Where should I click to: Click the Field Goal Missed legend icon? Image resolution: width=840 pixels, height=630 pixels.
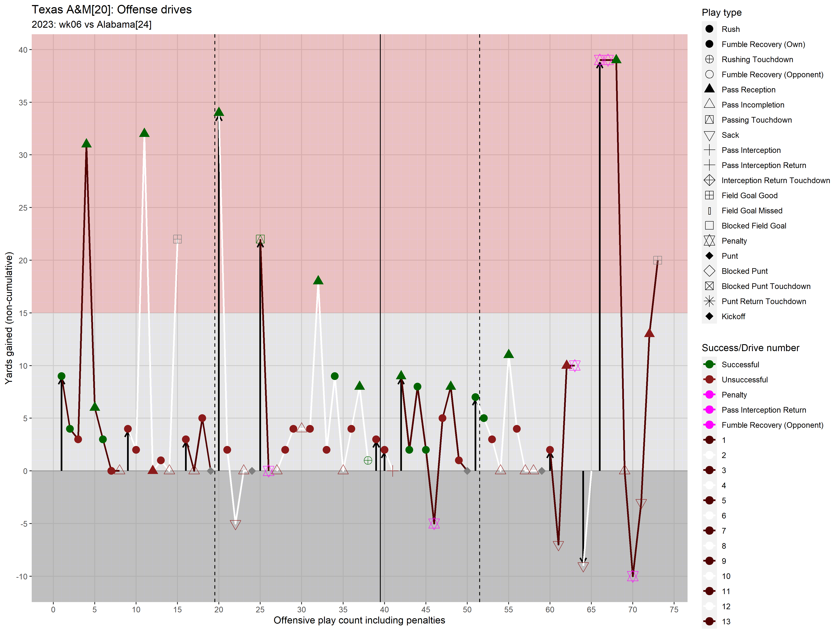709,211
